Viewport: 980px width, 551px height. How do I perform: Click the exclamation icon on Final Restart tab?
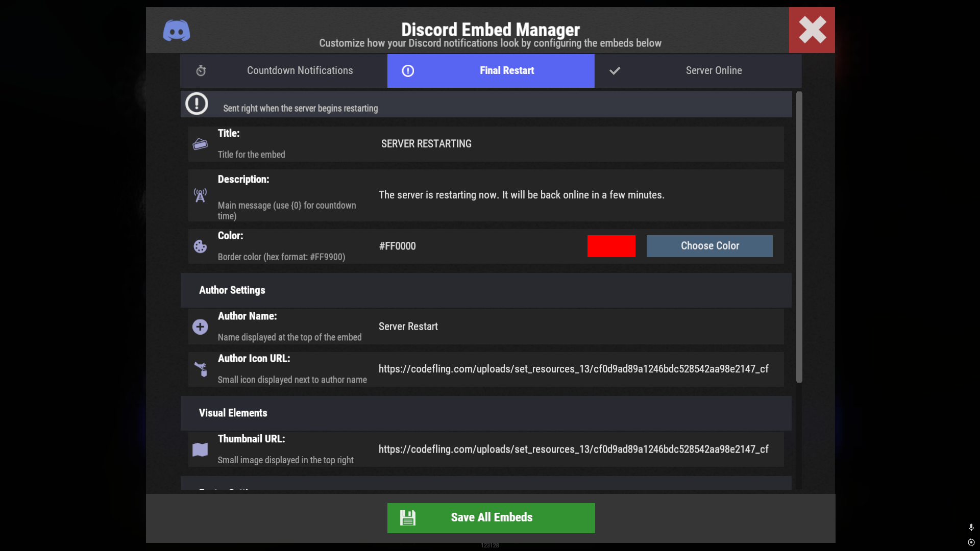408,71
